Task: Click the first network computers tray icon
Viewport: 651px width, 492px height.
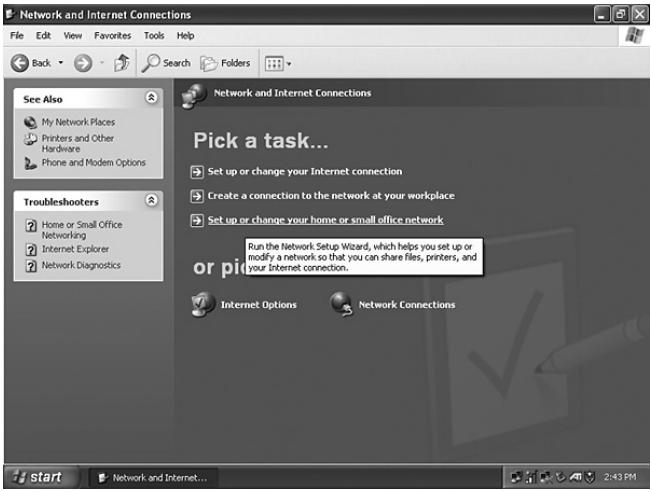Action: pos(516,477)
